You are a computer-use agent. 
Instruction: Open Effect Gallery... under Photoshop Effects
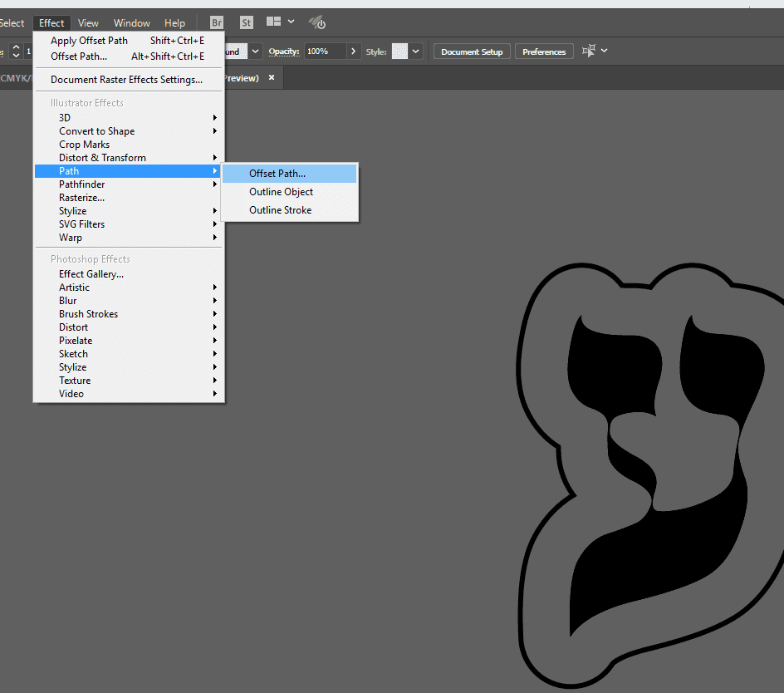(x=91, y=274)
